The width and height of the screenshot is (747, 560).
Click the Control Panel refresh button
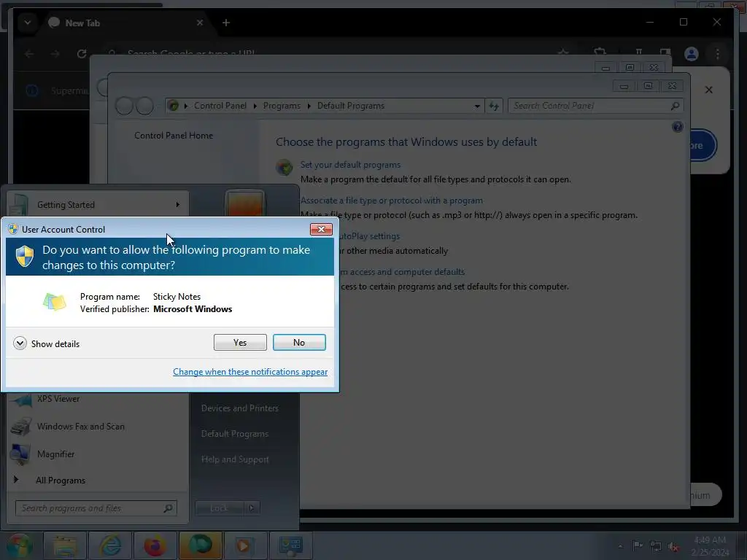pos(494,106)
